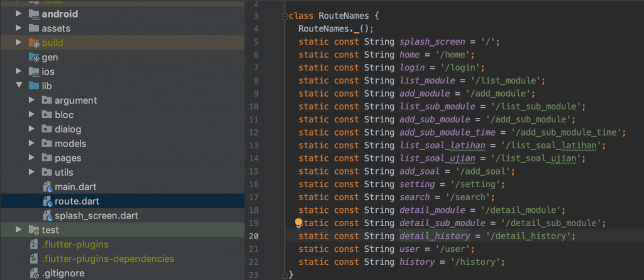
Task: Expand the argument folder arrow
Action: (x=31, y=100)
